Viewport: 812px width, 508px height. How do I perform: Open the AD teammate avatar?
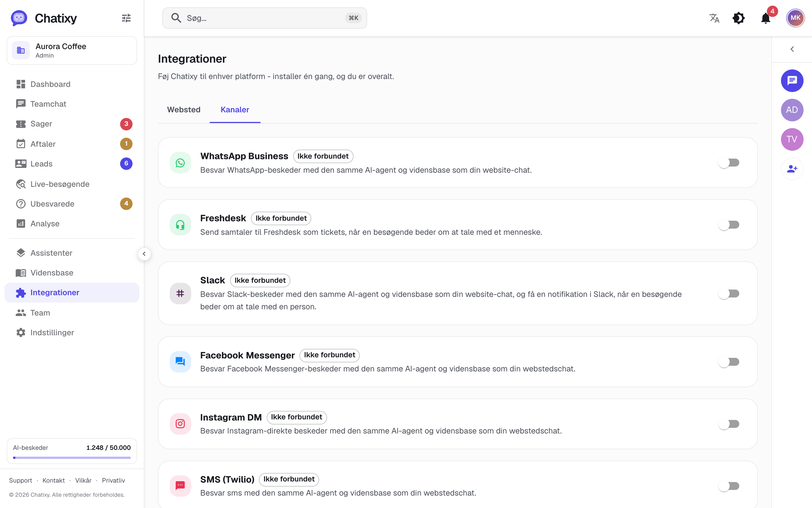point(792,110)
